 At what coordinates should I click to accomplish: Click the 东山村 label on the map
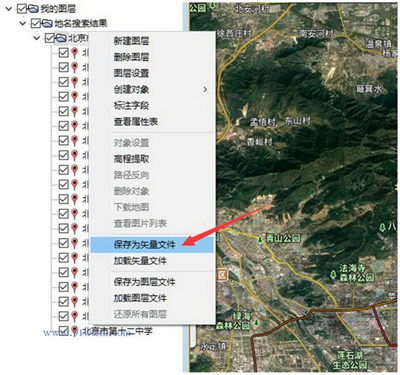click(x=298, y=121)
